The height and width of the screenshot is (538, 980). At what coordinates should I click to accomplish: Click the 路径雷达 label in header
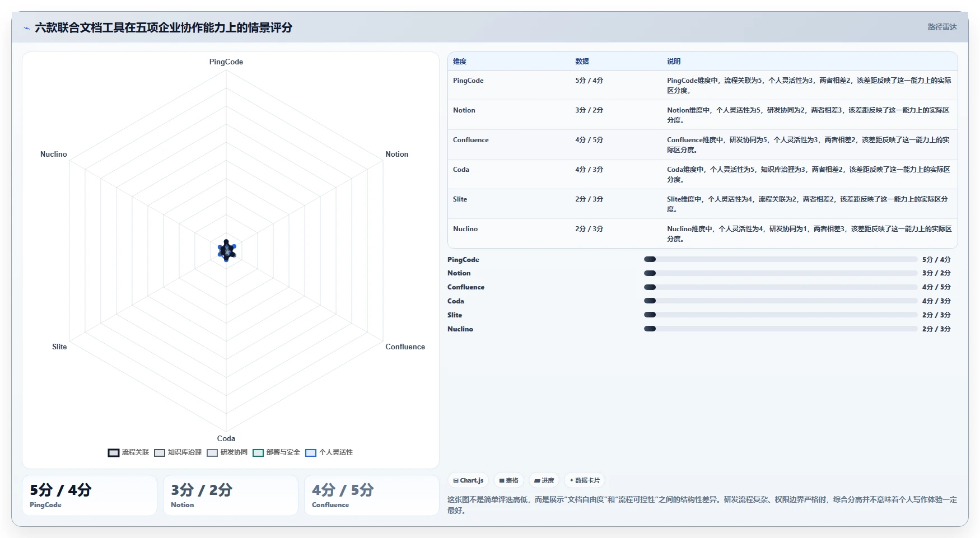[942, 27]
